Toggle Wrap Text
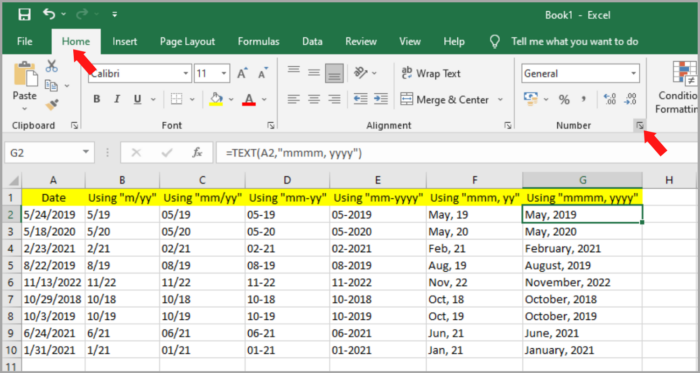The height and width of the screenshot is (373, 700). (430, 73)
